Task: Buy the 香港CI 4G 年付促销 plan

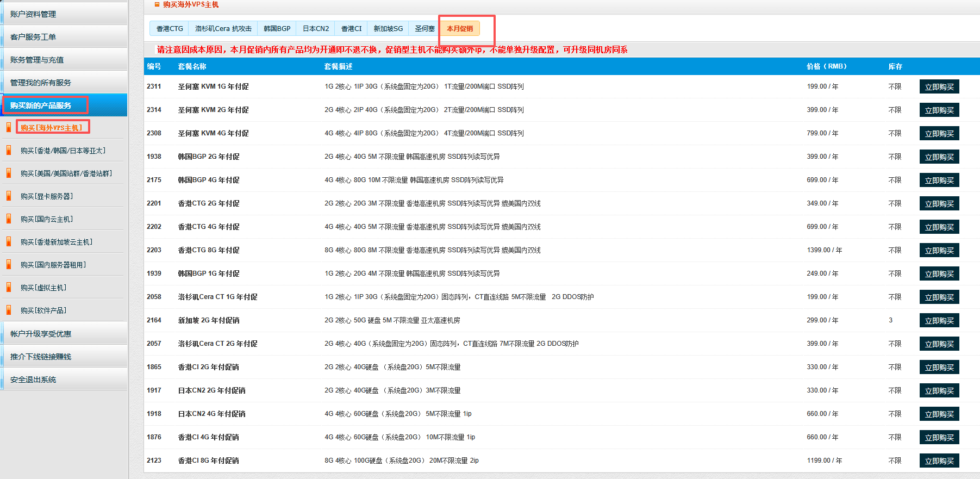Action: (939, 438)
